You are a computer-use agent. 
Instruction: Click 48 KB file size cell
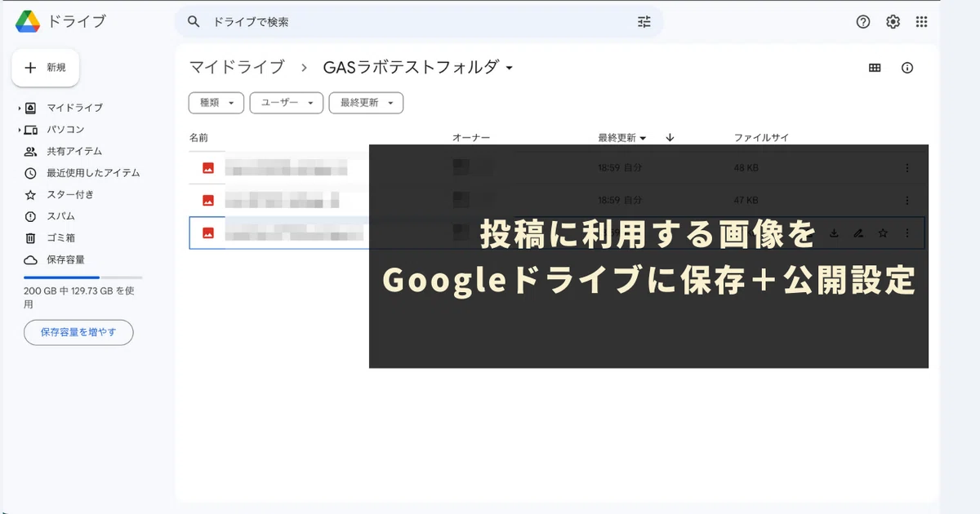pos(746,168)
